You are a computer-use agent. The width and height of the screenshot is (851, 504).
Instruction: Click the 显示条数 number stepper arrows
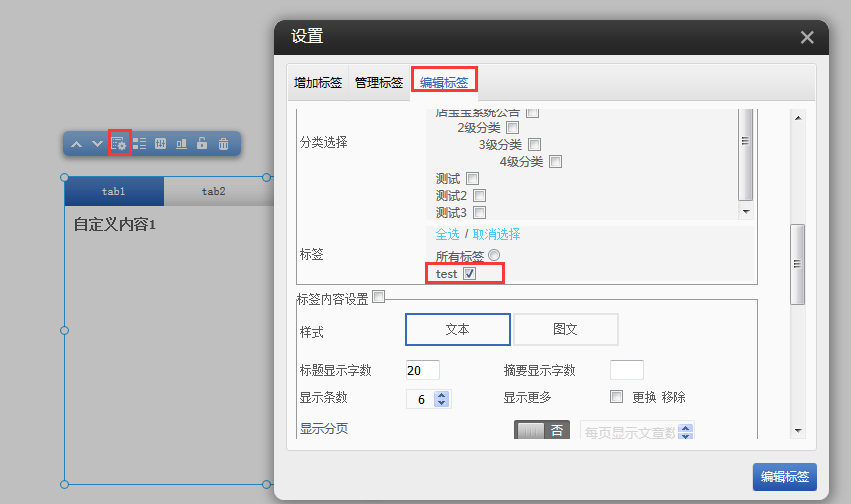[443, 398]
